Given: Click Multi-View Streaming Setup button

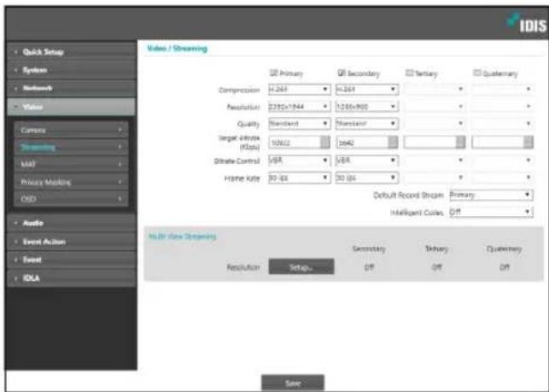Looking at the screenshot, I should click(301, 267).
